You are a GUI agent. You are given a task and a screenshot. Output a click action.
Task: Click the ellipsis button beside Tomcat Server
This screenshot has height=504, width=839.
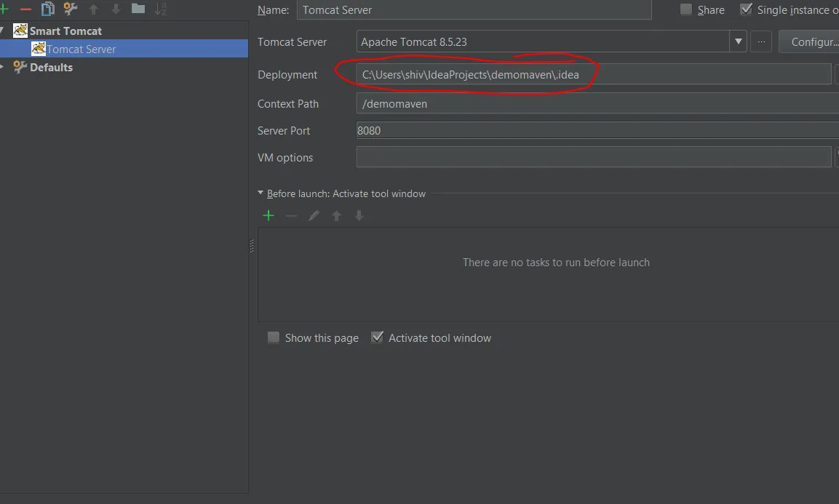pos(761,41)
